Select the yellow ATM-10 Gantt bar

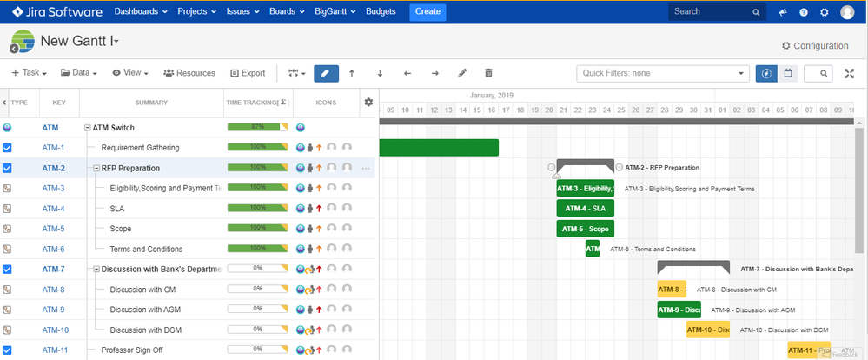(708, 330)
